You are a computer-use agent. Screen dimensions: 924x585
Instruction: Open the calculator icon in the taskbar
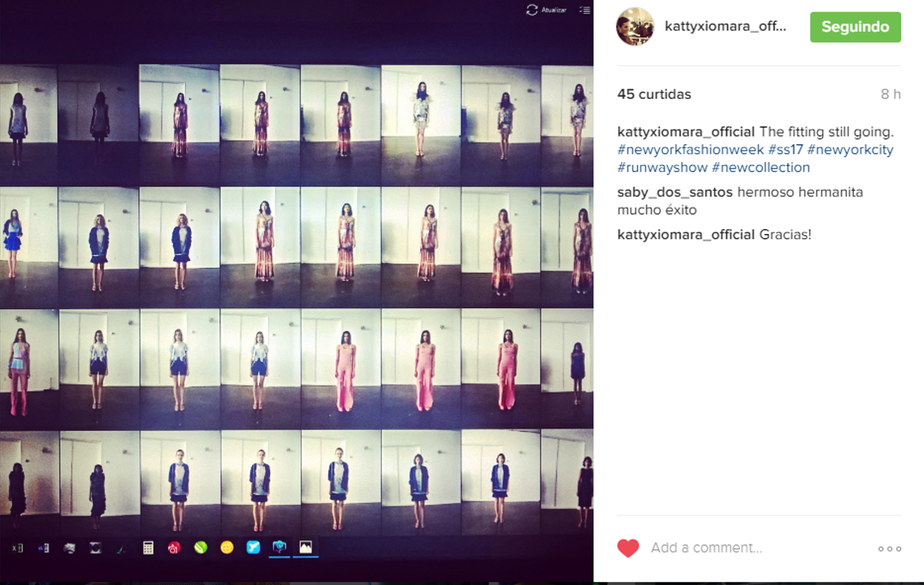pyautogui.click(x=148, y=548)
